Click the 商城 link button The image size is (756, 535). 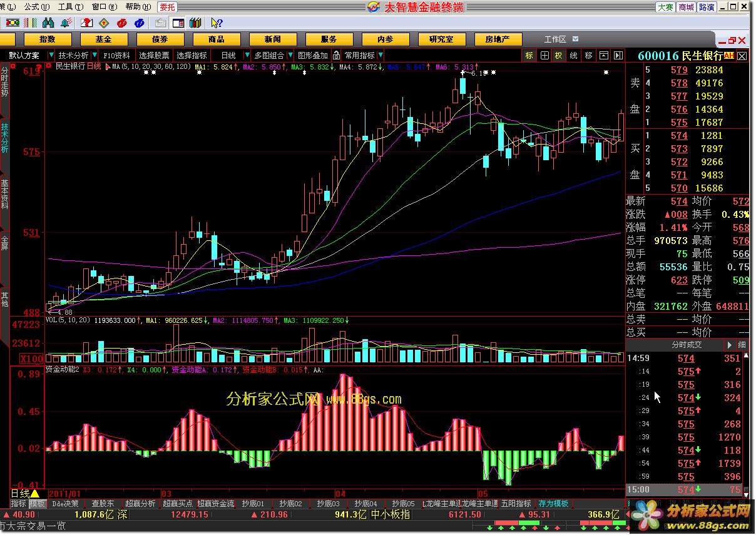tap(686, 7)
